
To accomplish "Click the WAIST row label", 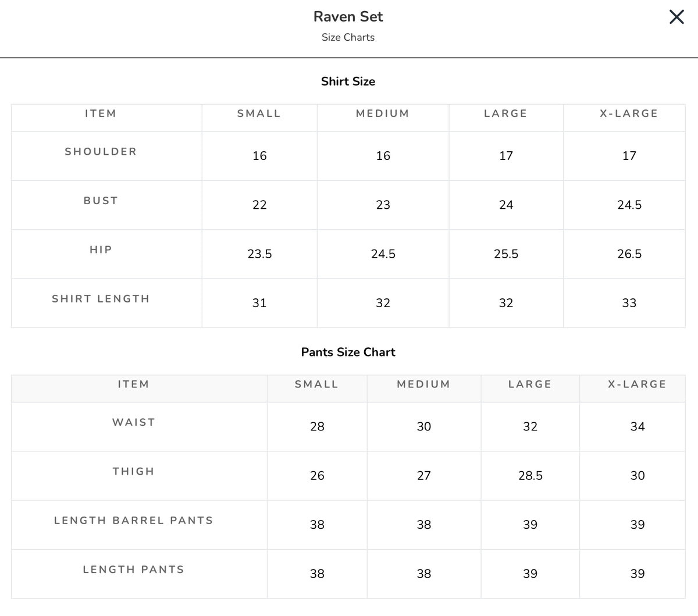I will click(134, 422).
